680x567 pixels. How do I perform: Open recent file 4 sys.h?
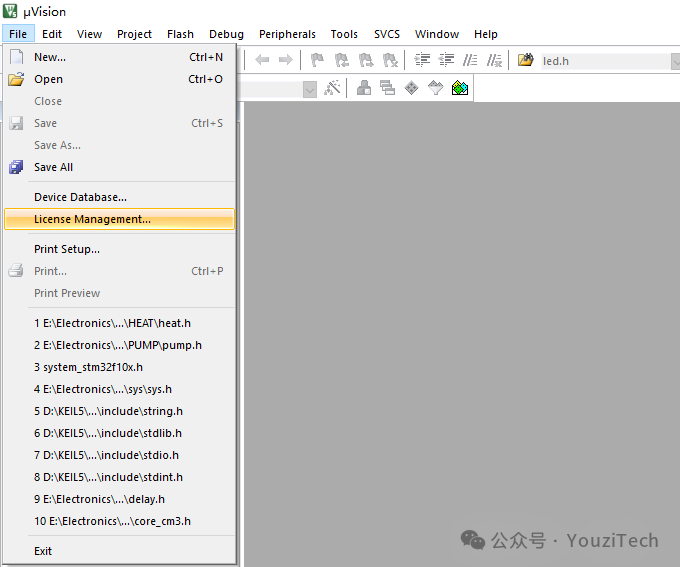[120, 389]
